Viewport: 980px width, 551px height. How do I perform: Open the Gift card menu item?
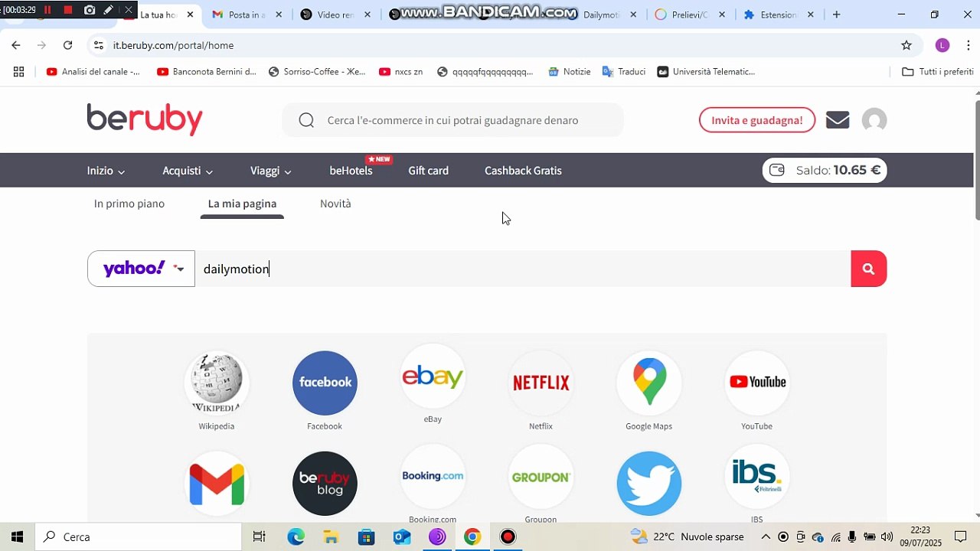click(x=429, y=171)
